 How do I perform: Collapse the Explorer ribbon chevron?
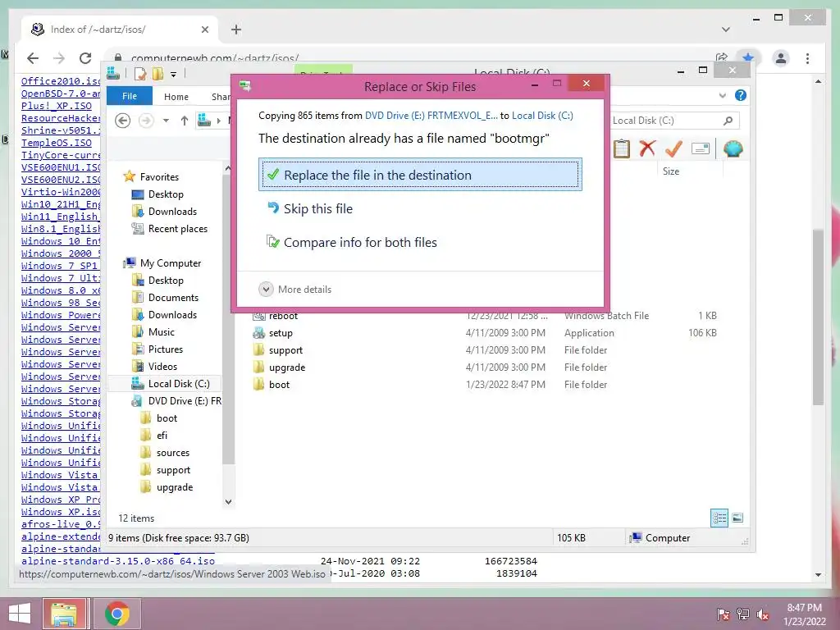[x=722, y=96]
